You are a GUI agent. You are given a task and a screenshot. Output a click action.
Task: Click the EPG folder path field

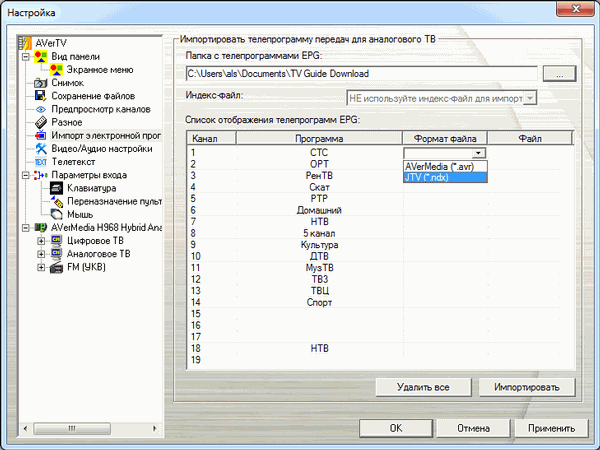coord(362,73)
